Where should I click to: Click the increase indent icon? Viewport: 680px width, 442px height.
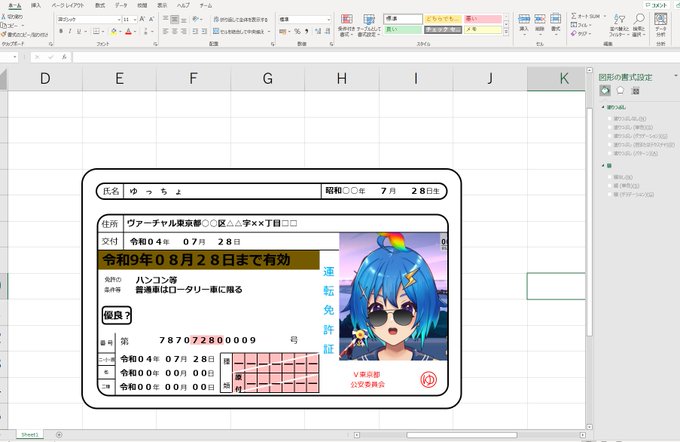click(x=204, y=31)
